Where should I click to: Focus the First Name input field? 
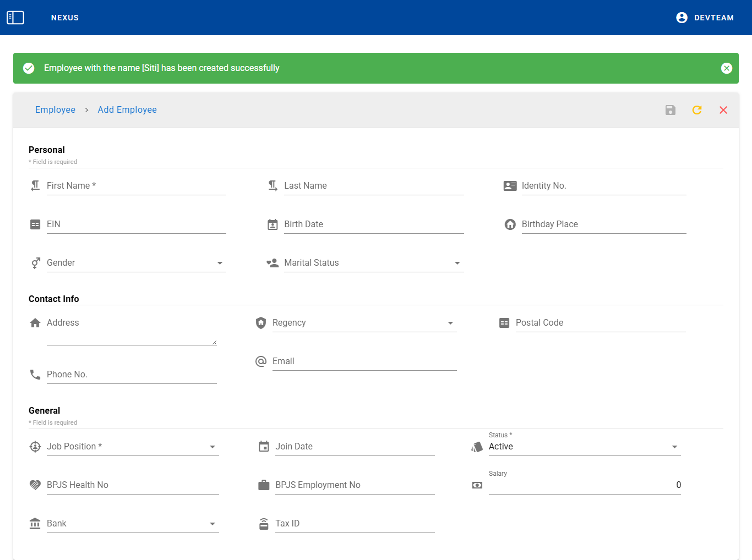136,186
